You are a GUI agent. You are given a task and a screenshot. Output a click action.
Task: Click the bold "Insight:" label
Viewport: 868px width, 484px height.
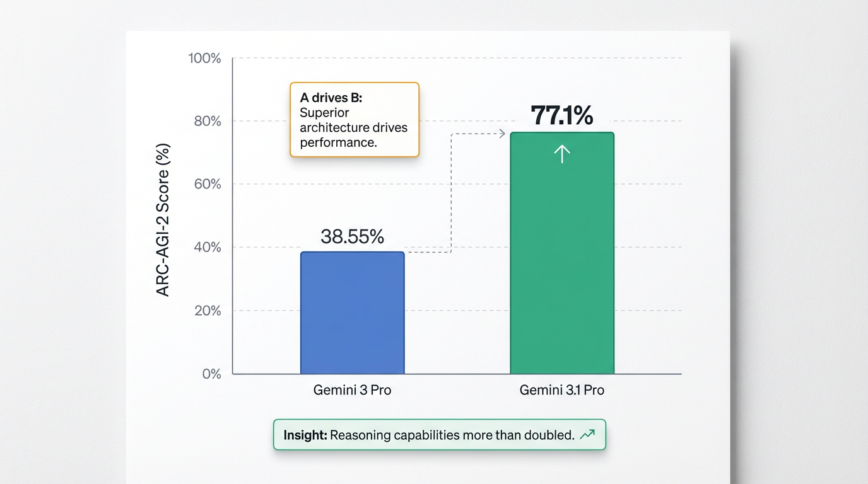point(305,435)
